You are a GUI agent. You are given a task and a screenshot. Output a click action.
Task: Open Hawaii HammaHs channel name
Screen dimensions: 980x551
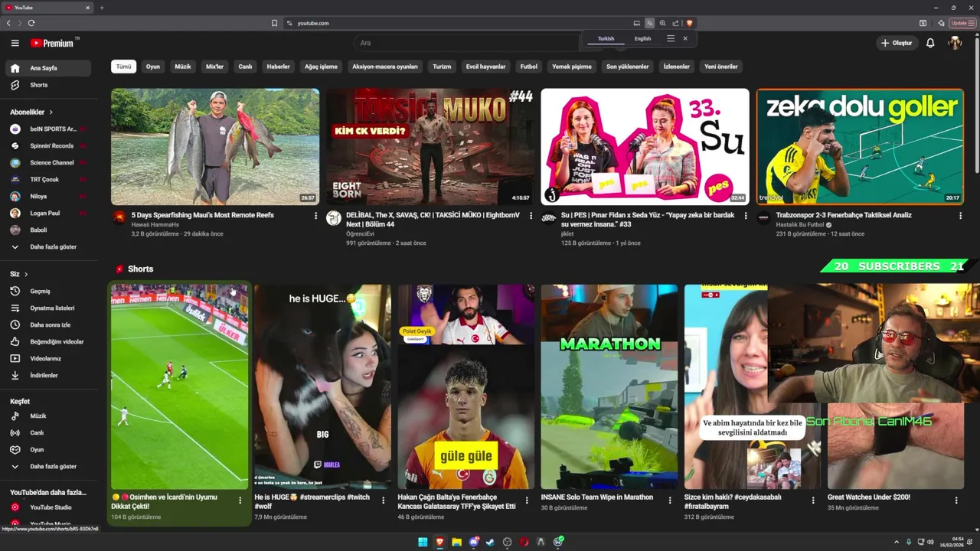tap(155, 224)
